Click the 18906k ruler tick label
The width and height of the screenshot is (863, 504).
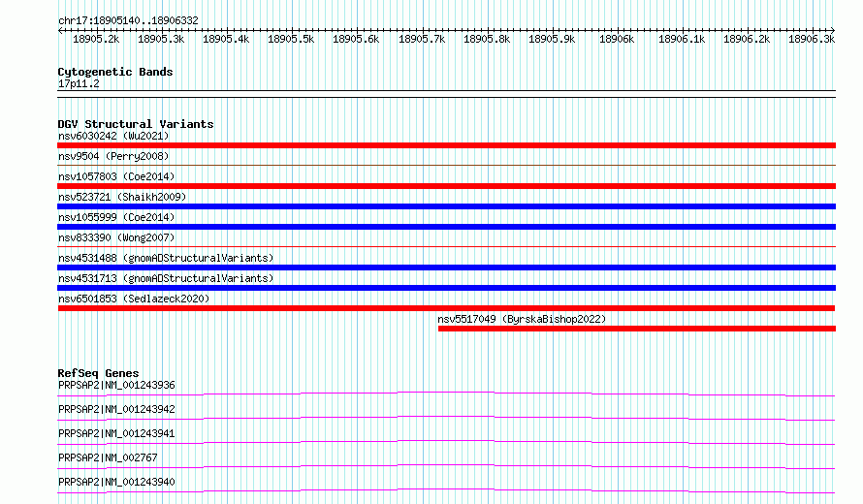point(617,39)
